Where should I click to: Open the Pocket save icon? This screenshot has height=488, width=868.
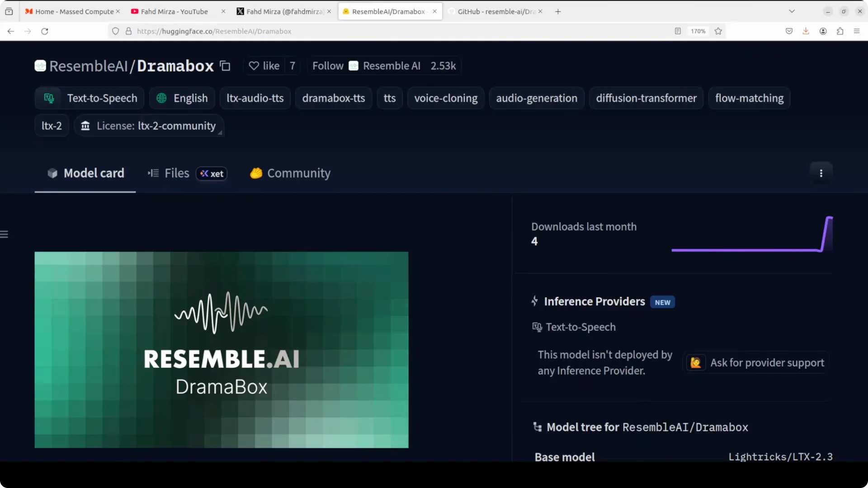pyautogui.click(x=789, y=31)
